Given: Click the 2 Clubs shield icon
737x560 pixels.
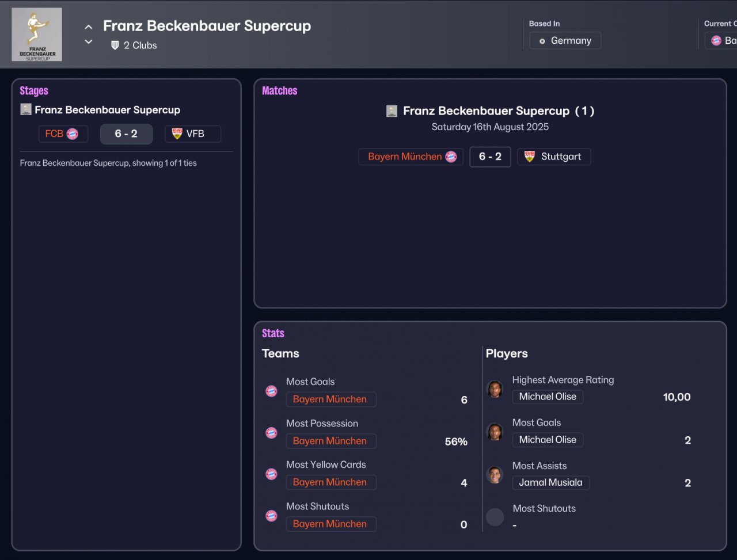Looking at the screenshot, I should point(115,45).
